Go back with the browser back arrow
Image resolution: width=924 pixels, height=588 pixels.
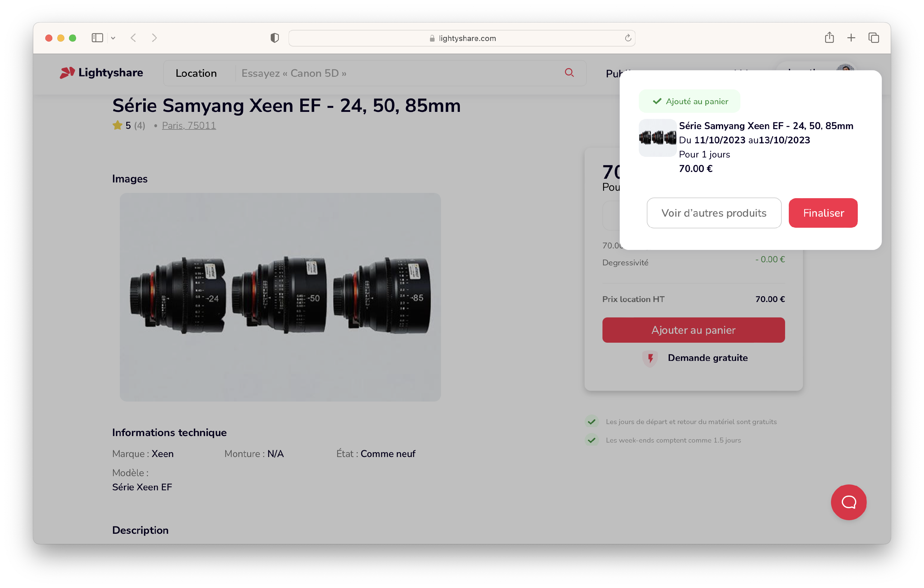[x=133, y=38]
